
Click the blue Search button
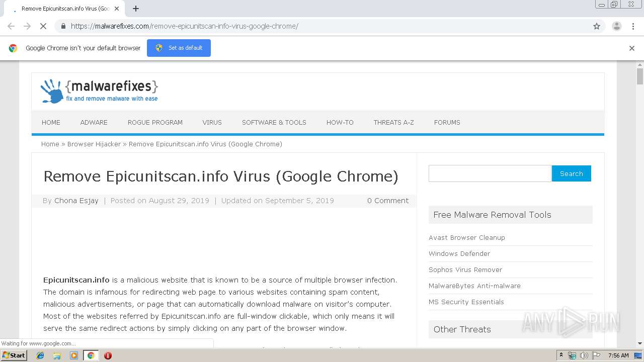pos(572,173)
